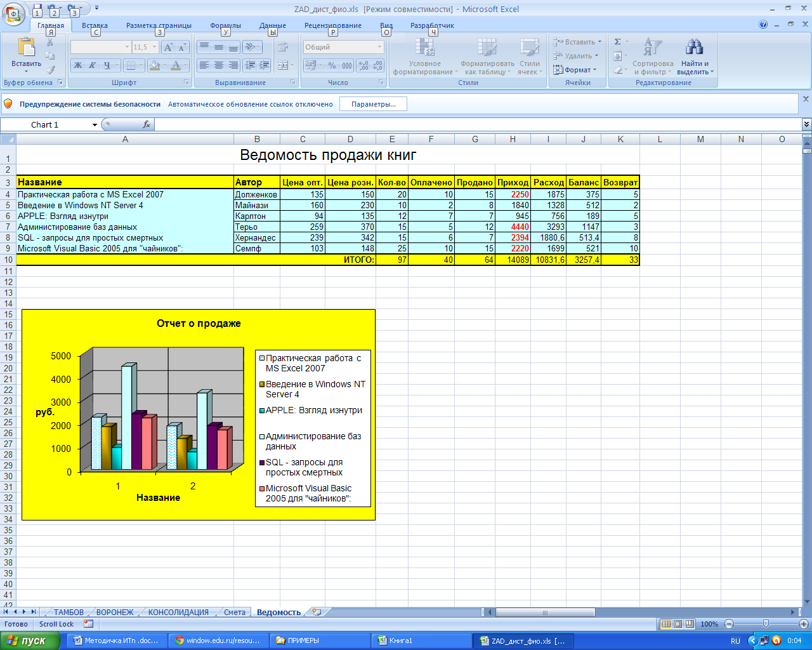
Task: Click the Параметры... security warning button
Action: coord(373,104)
